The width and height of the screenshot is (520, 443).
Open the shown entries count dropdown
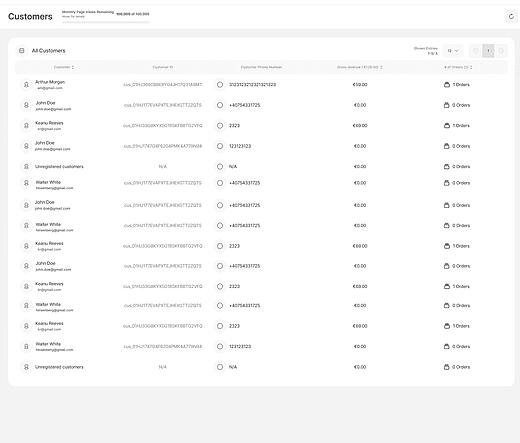(453, 51)
